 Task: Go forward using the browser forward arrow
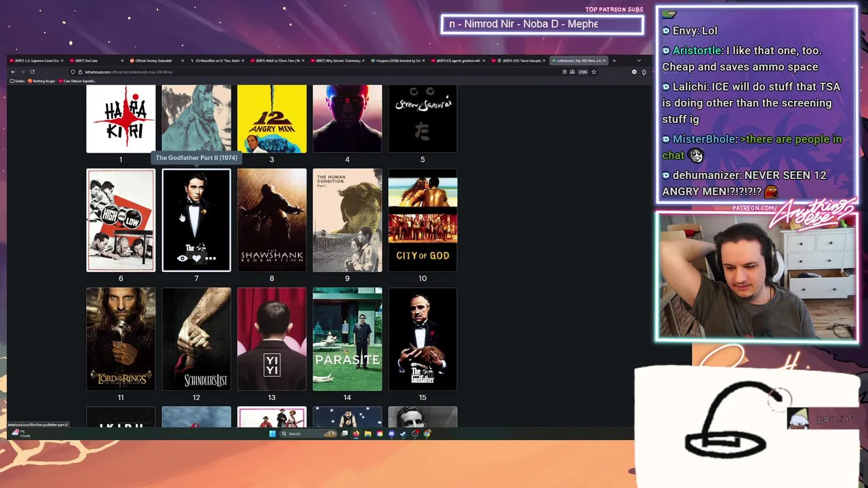[22, 72]
